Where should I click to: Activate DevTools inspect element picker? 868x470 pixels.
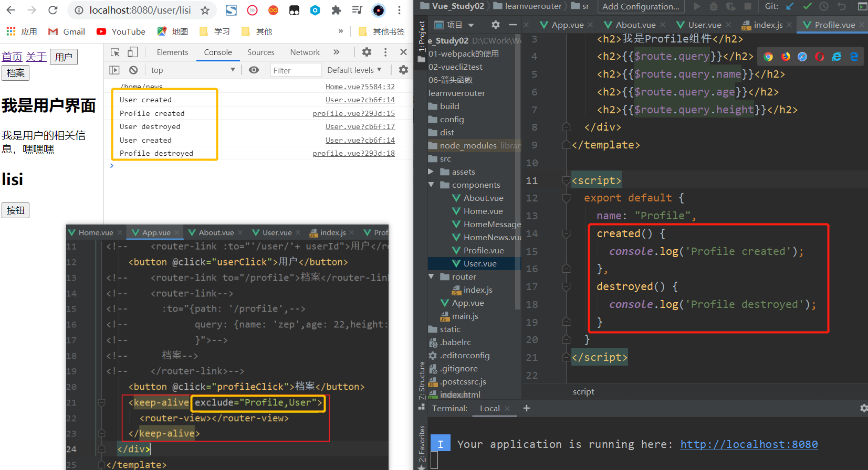coord(115,52)
